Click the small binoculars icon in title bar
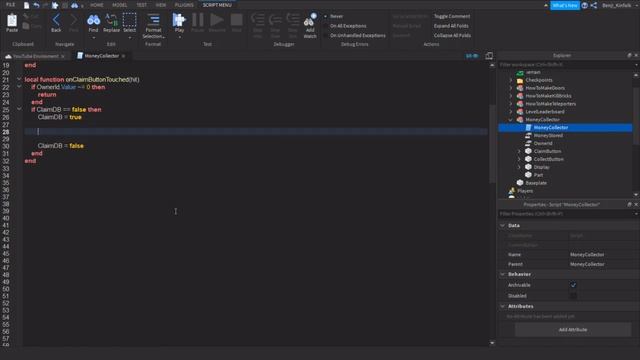The height and width of the screenshot is (360, 640). 75,5
